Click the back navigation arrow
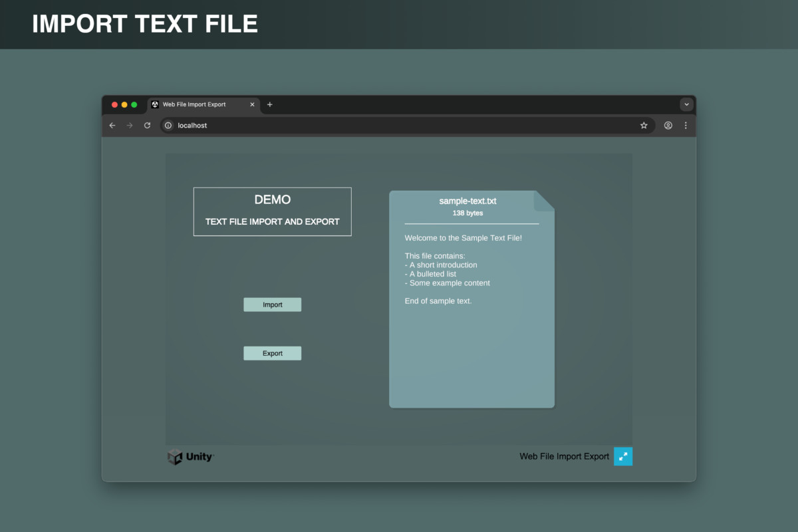Image resolution: width=798 pixels, height=532 pixels. click(x=112, y=125)
